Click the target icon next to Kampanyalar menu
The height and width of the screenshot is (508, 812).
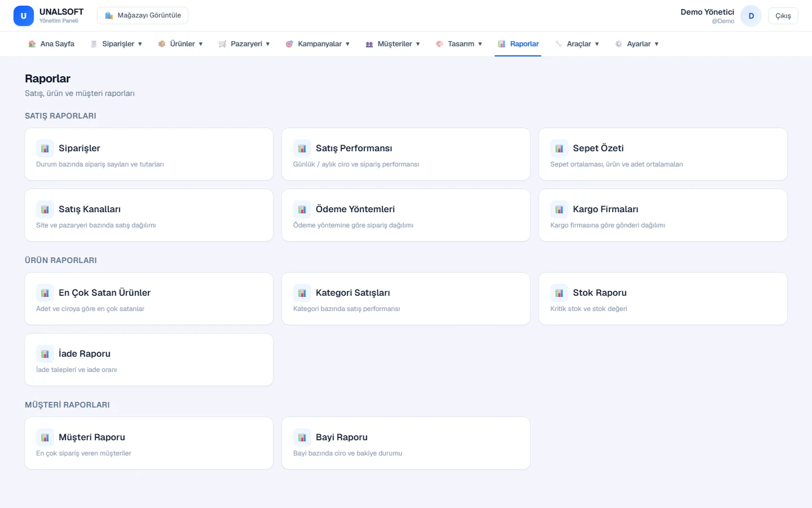point(289,44)
